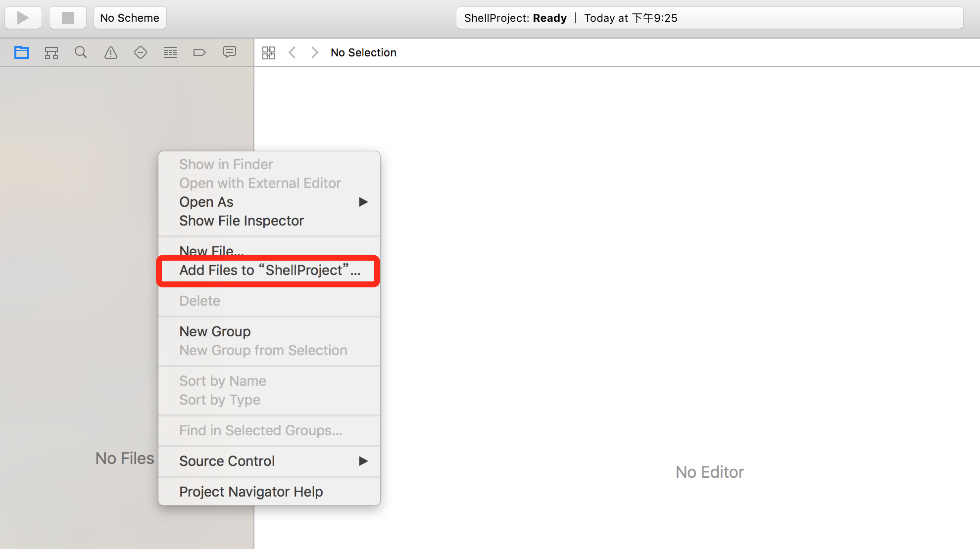Viewport: 980px width, 549px height.
Task: Click the search navigator icon
Action: pos(80,52)
